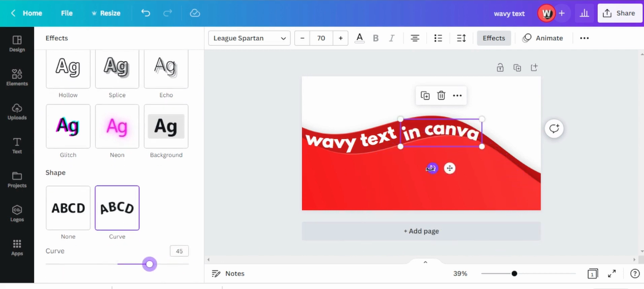Screen dimensions: 644x289
Task: Enter fullscreen present mode
Action: coord(612,273)
